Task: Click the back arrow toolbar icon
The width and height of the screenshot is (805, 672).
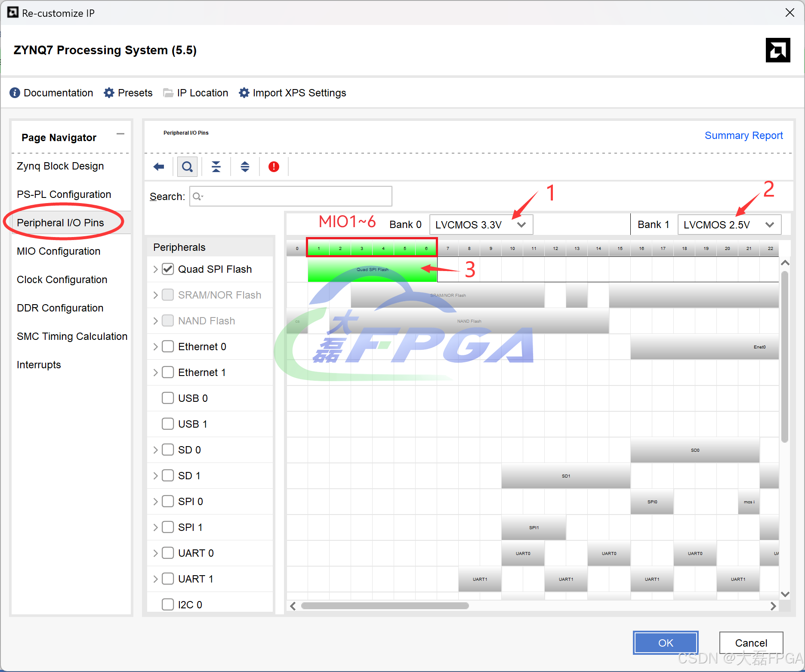Action: (159, 166)
